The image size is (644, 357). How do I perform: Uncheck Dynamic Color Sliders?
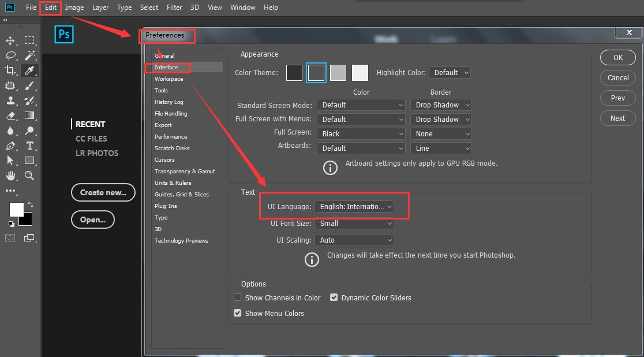[x=334, y=297]
